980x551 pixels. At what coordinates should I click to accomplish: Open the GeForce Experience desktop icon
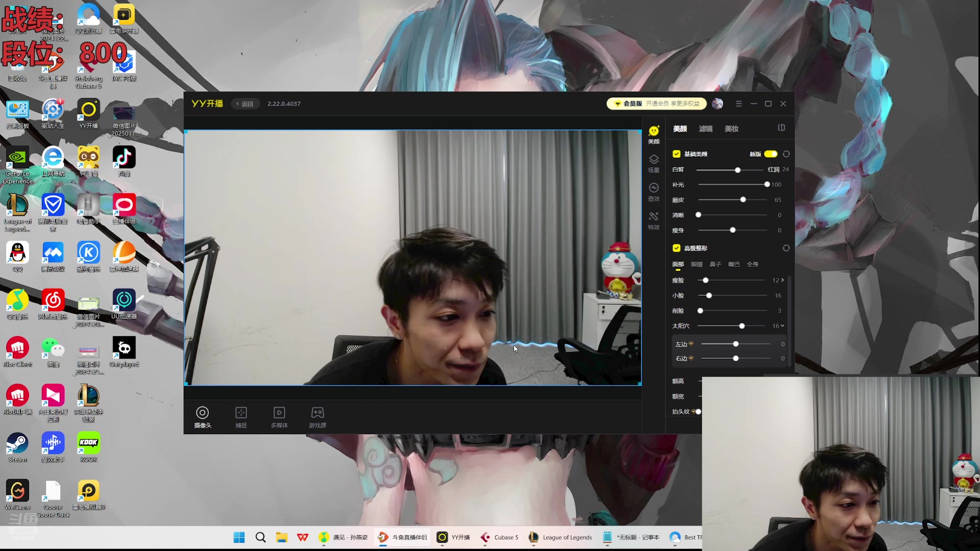18,165
